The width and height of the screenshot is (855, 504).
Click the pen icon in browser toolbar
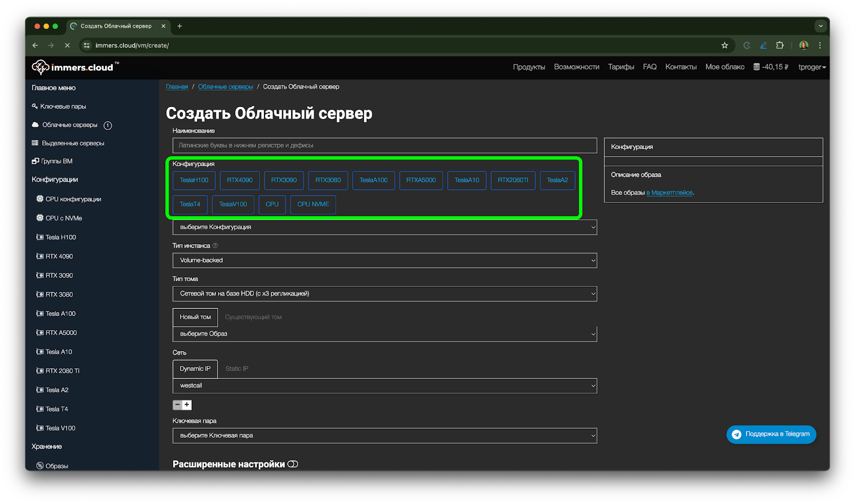point(764,45)
